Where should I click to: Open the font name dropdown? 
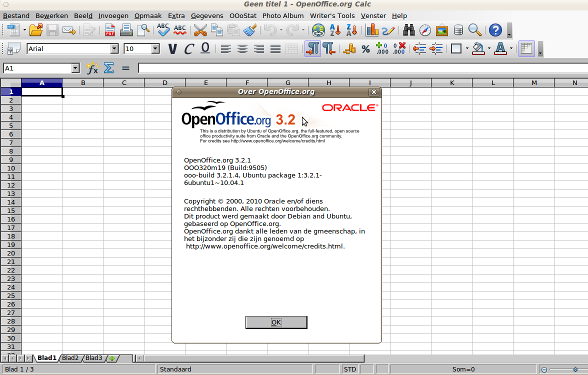coord(114,49)
